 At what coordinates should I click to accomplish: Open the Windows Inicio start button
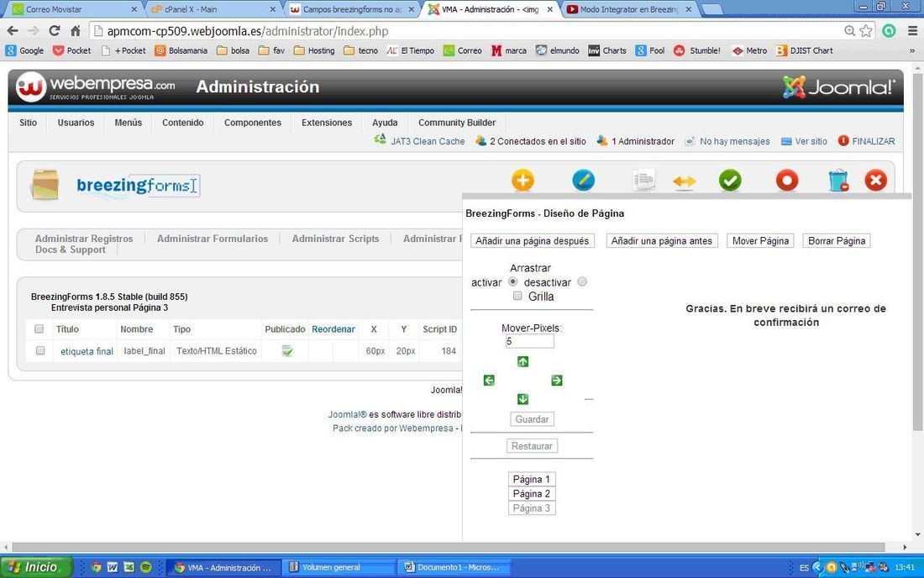36,567
